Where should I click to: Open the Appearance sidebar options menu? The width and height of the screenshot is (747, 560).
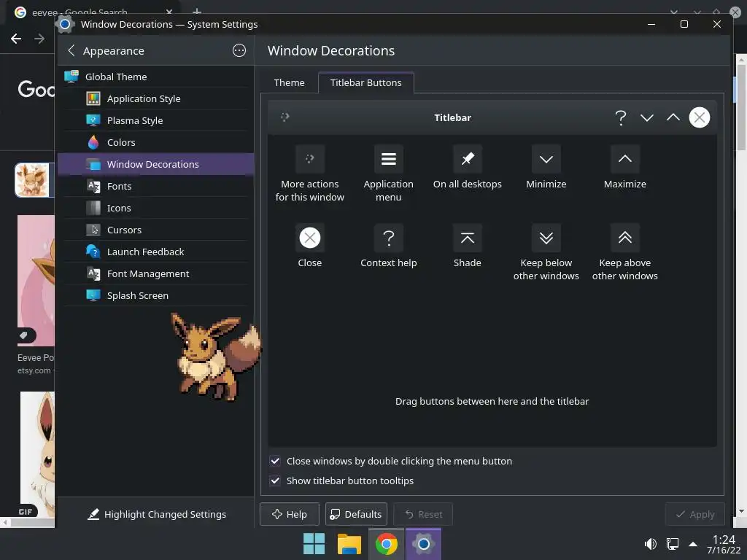tap(239, 50)
